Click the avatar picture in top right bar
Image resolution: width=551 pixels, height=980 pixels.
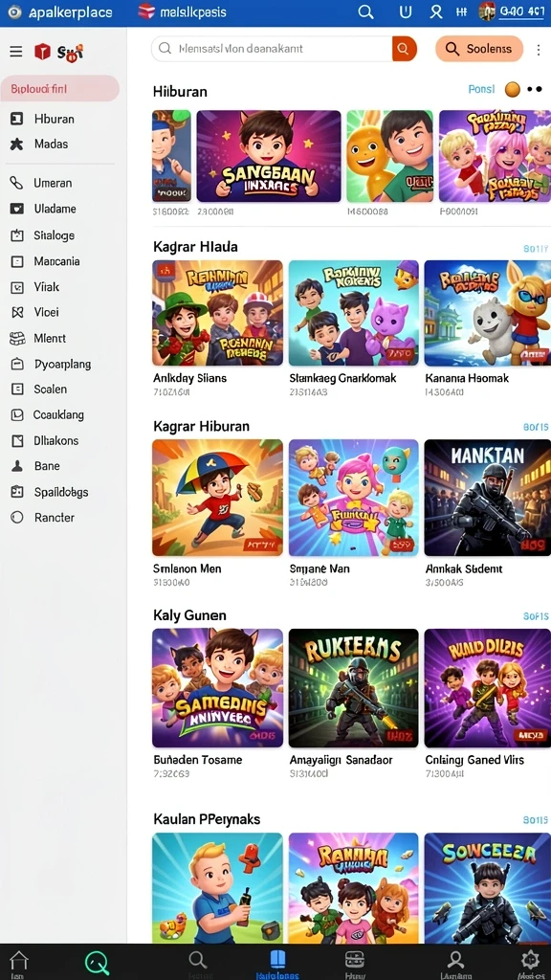487,11
